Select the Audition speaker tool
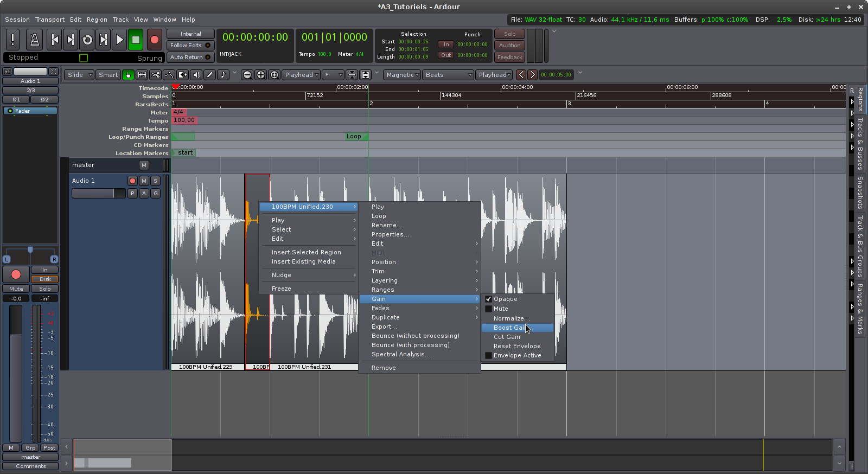Viewport: 868px width, 474px height. (x=196, y=75)
